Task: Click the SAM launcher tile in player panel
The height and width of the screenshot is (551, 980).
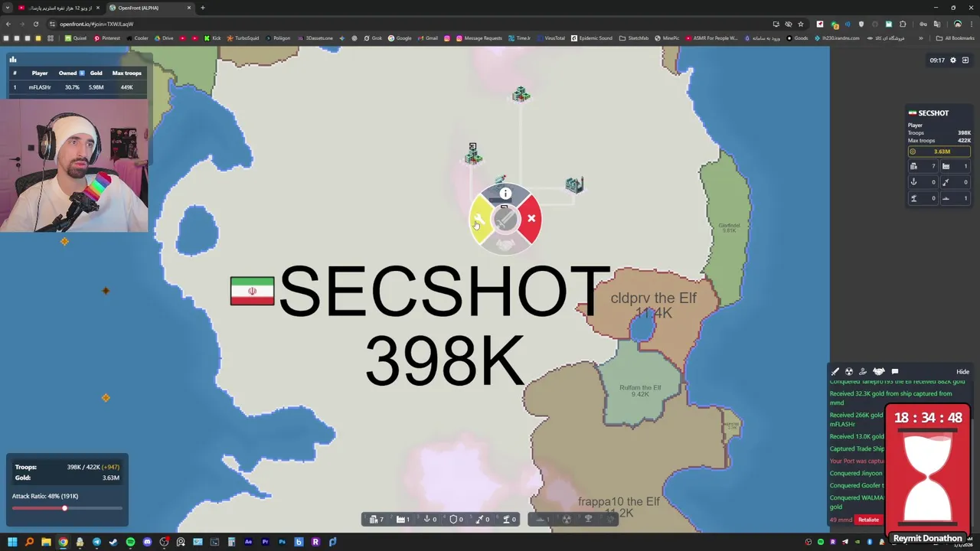Action: click(923, 198)
